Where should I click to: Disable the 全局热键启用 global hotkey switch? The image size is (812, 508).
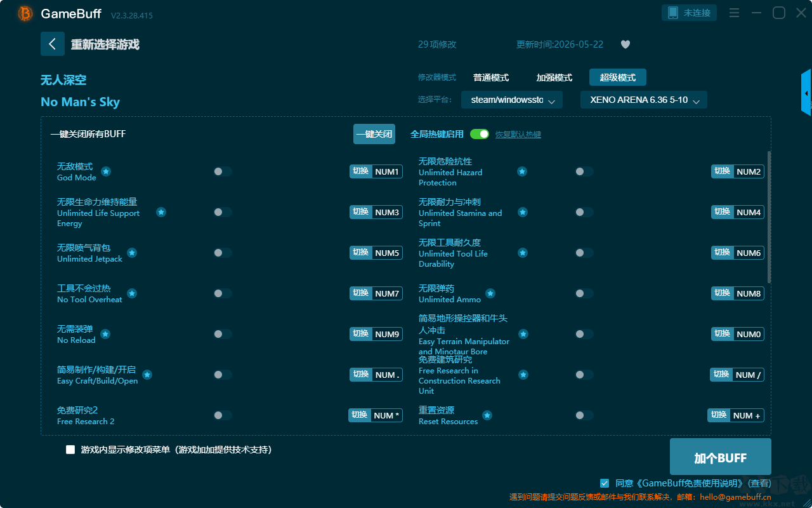coord(480,134)
